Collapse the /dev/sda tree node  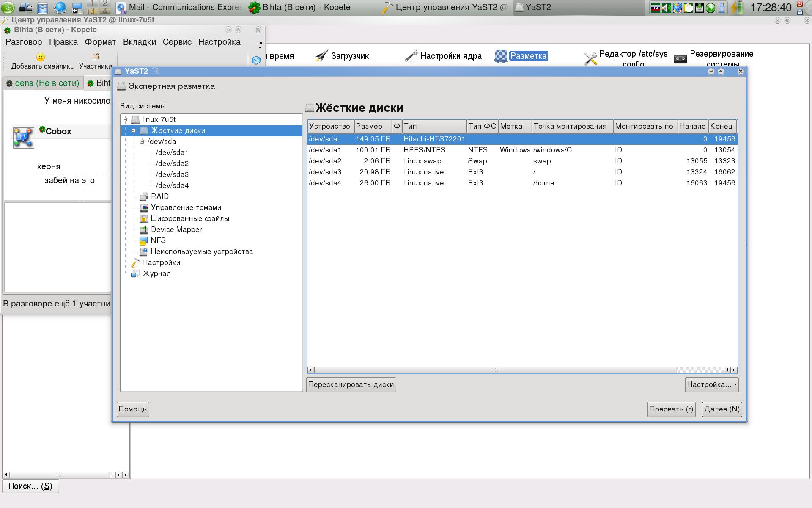142,141
